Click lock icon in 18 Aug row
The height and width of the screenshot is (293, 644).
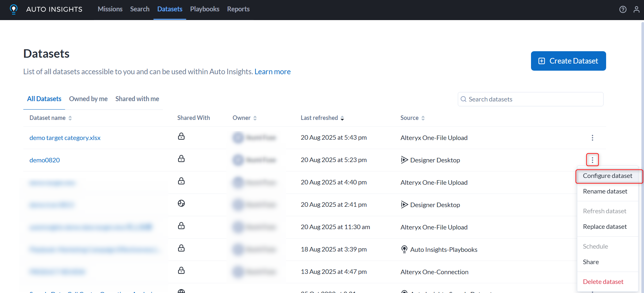pos(181,248)
